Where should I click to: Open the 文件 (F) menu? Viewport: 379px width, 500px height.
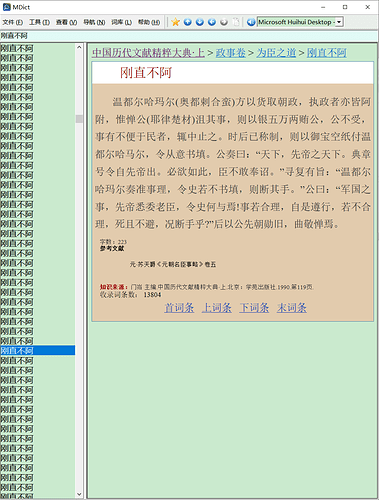[x=13, y=22]
